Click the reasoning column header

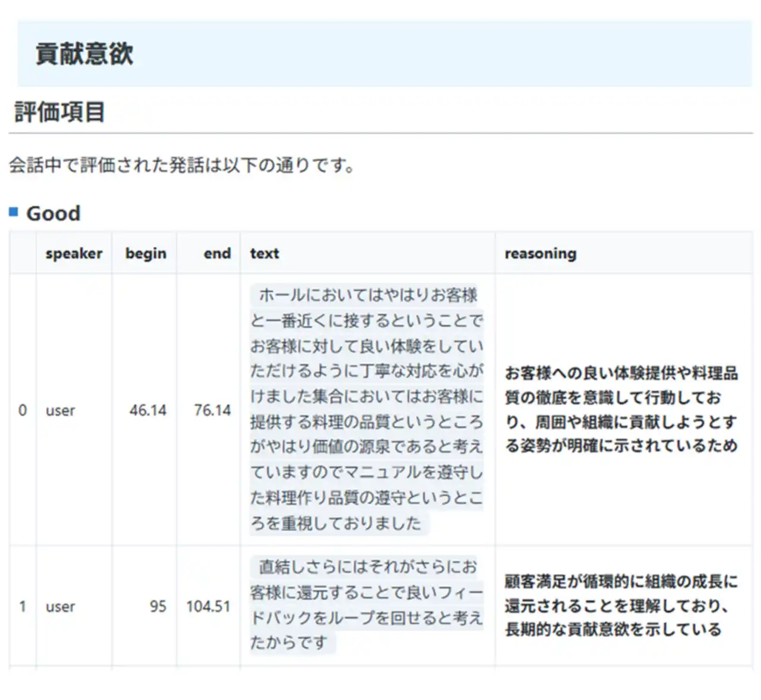click(x=540, y=254)
